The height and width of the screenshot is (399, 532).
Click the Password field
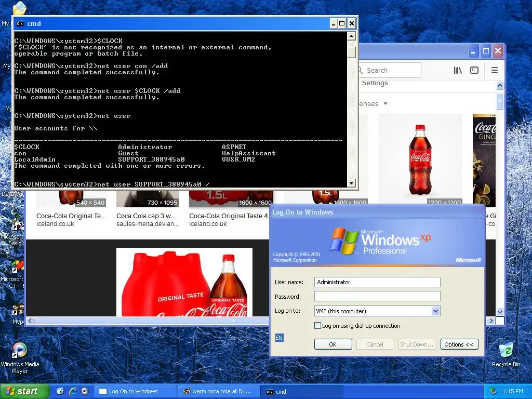click(x=377, y=296)
